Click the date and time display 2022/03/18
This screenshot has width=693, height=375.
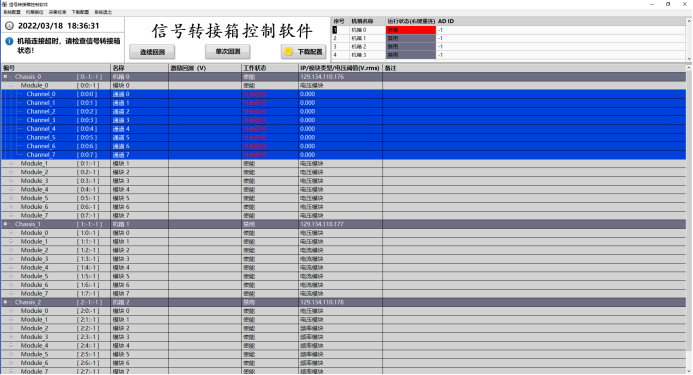[x=58, y=26]
